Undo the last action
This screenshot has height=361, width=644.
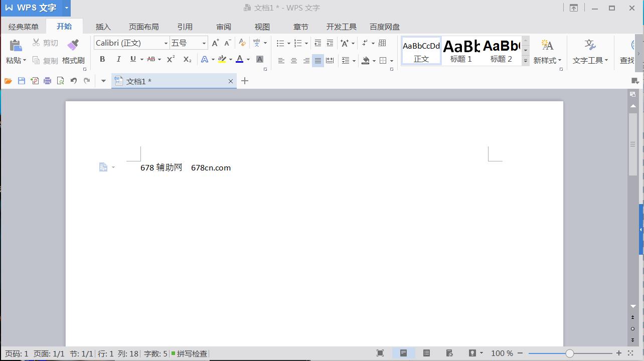tap(74, 81)
